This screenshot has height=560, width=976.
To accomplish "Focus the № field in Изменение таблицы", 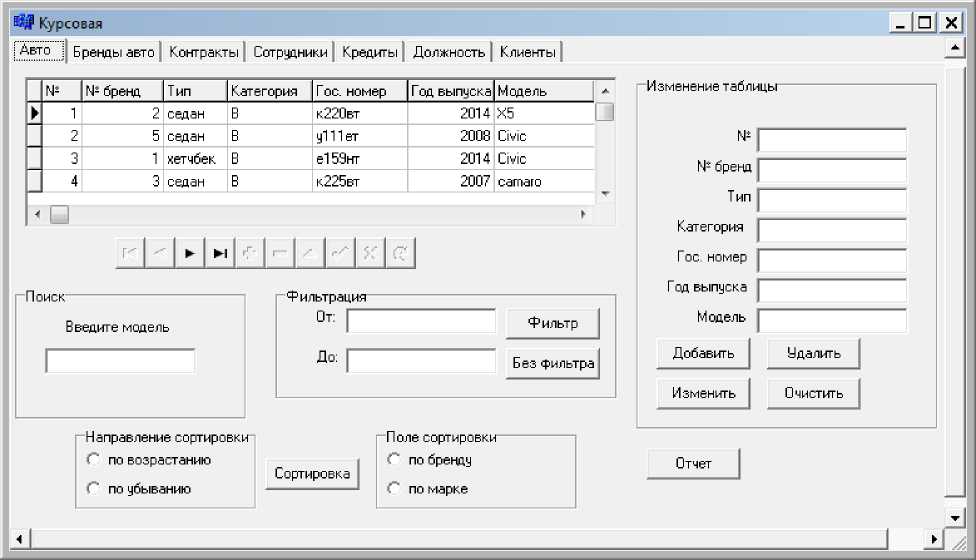I will 832,140.
